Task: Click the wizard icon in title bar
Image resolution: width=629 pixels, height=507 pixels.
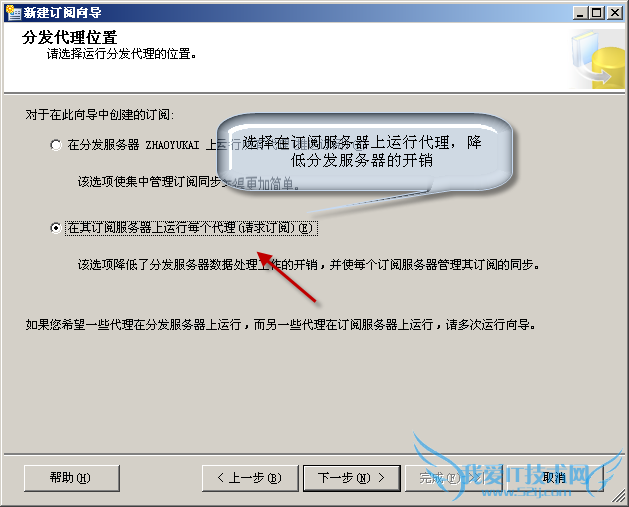Action: tap(13, 12)
